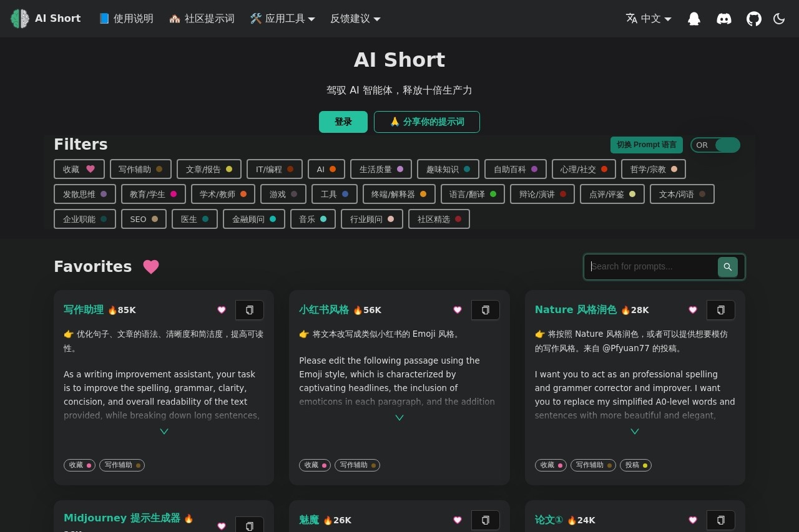
Task: Open the 反馈建议 dropdown menu
Action: click(x=355, y=19)
